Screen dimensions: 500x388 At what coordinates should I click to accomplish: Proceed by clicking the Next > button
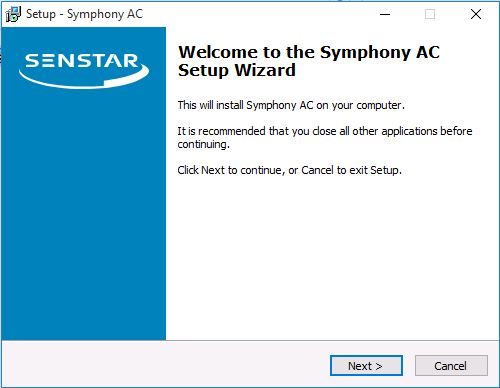point(366,366)
